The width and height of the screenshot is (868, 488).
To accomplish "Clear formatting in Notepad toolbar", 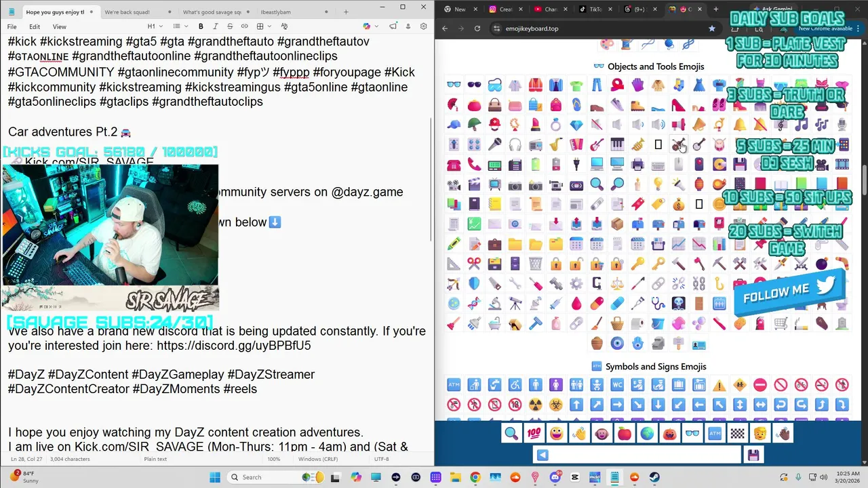I will (x=284, y=26).
